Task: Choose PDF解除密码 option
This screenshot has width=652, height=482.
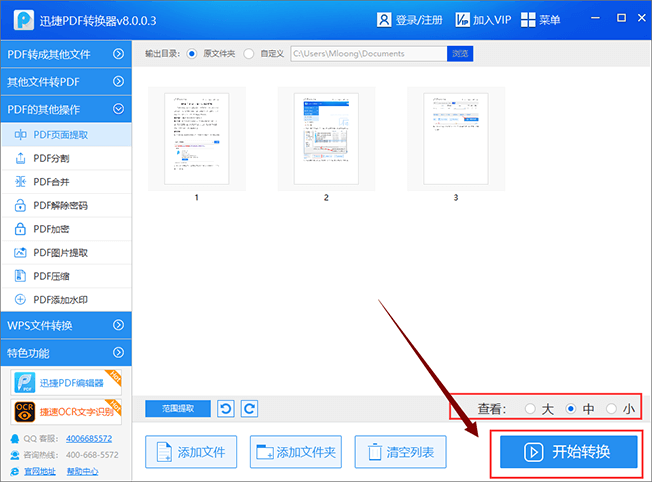Action: tap(66, 205)
